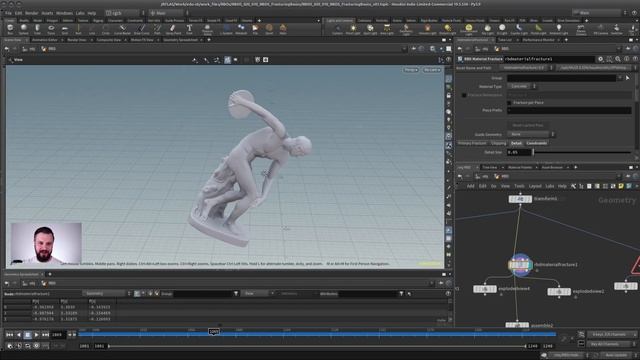Open the Material Type dropdown
The width and height of the screenshot is (640, 360).
coord(522,87)
